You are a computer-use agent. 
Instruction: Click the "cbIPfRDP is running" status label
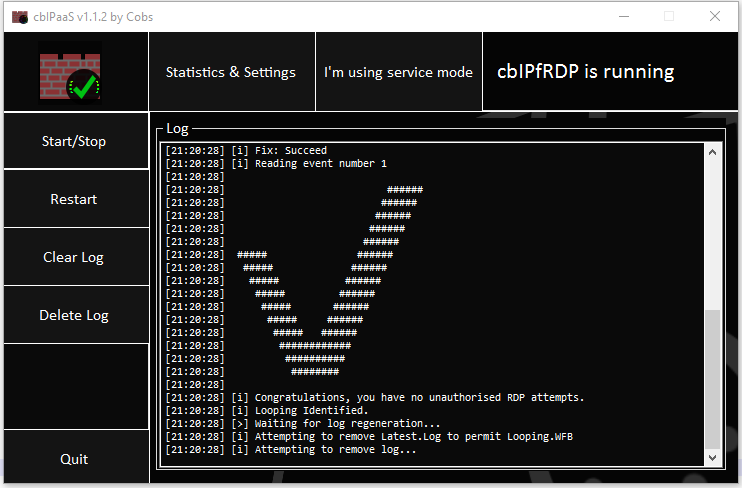click(586, 72)
